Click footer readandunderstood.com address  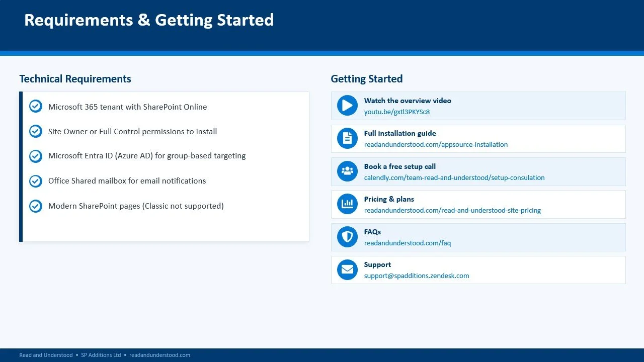click(159, 355)
